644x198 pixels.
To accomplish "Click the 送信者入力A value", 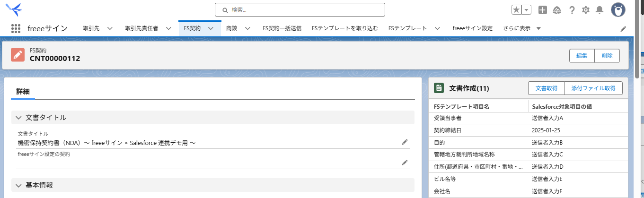I will (x=547, y=118).
